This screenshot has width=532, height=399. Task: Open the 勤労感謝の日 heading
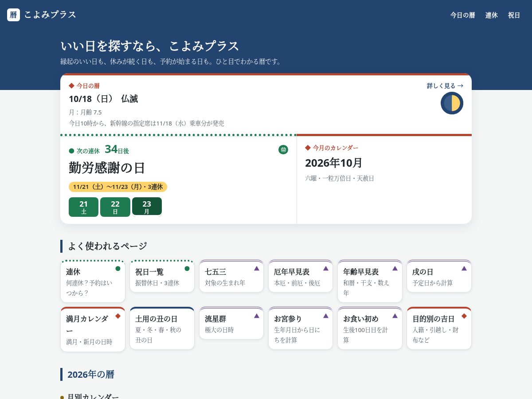107,168
